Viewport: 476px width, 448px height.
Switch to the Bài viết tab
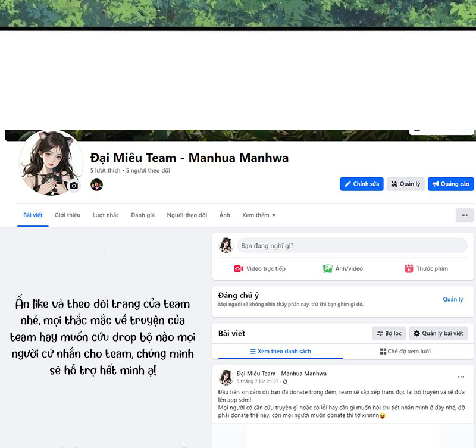tap(33, 215)
